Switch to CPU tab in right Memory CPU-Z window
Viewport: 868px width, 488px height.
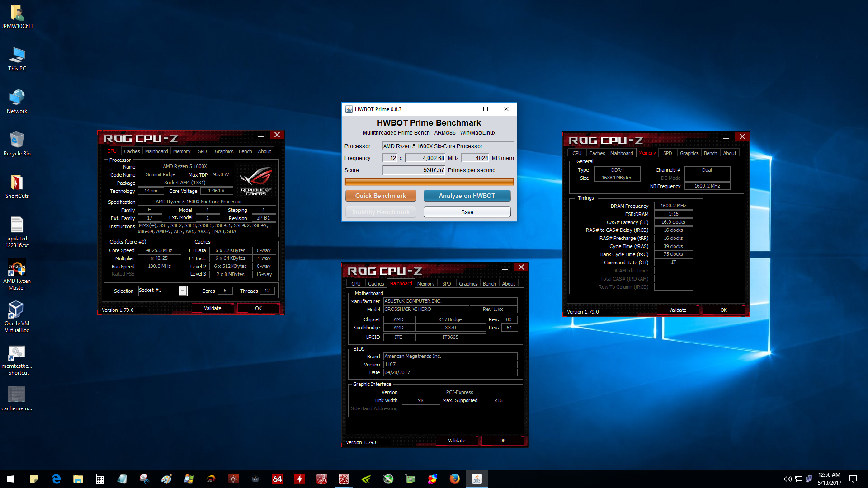(577, 153)
